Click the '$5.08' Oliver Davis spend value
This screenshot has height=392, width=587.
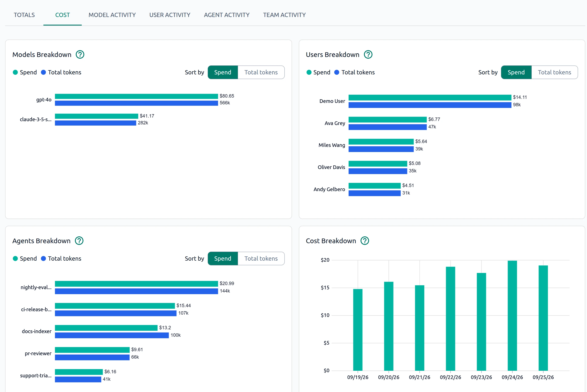coord(415,163)
